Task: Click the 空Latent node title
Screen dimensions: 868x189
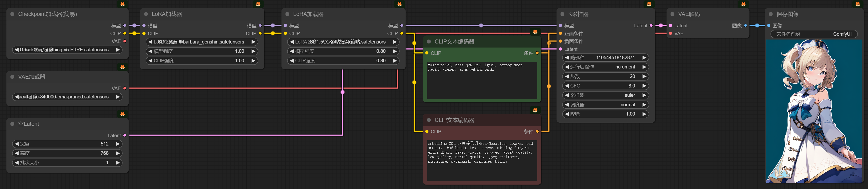Action: pos(29,124)
